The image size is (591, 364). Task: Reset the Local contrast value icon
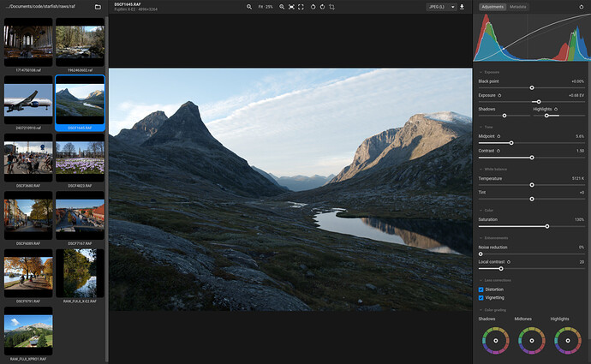509,262
